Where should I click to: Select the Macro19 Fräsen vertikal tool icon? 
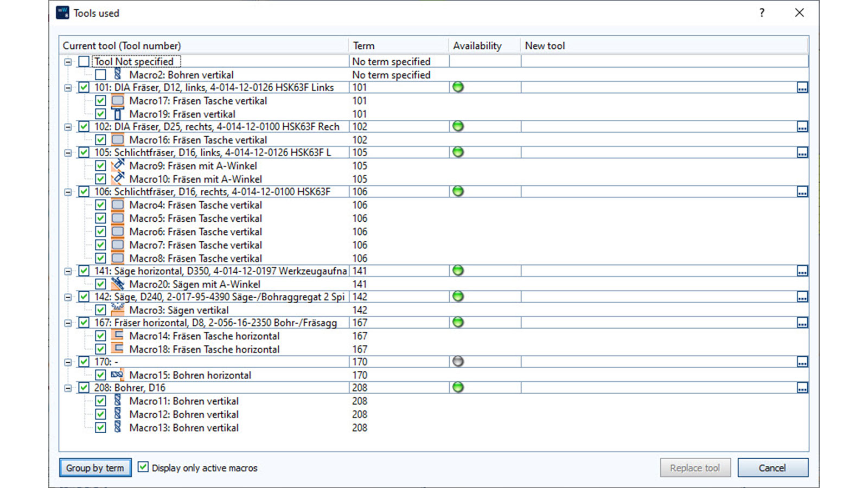coord(118,114)
